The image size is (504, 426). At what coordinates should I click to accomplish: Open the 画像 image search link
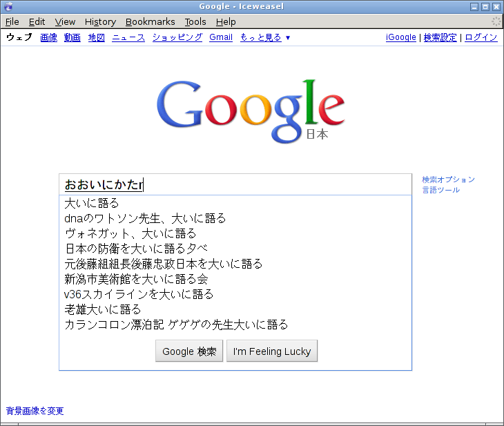point(48,37)
